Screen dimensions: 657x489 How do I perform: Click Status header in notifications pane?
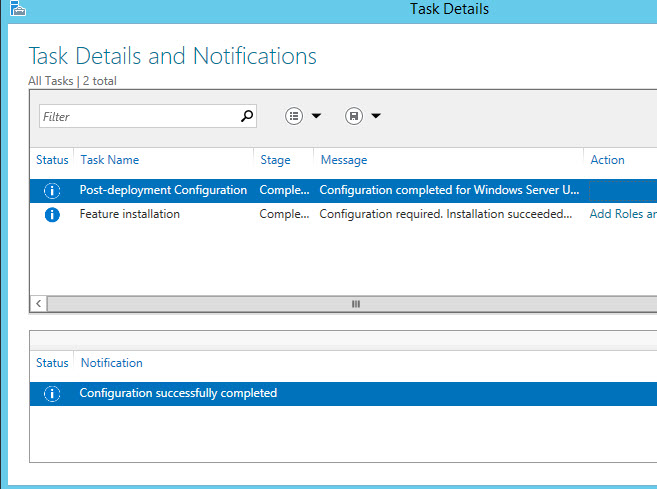pyautogui.click(x=52, y=362)
